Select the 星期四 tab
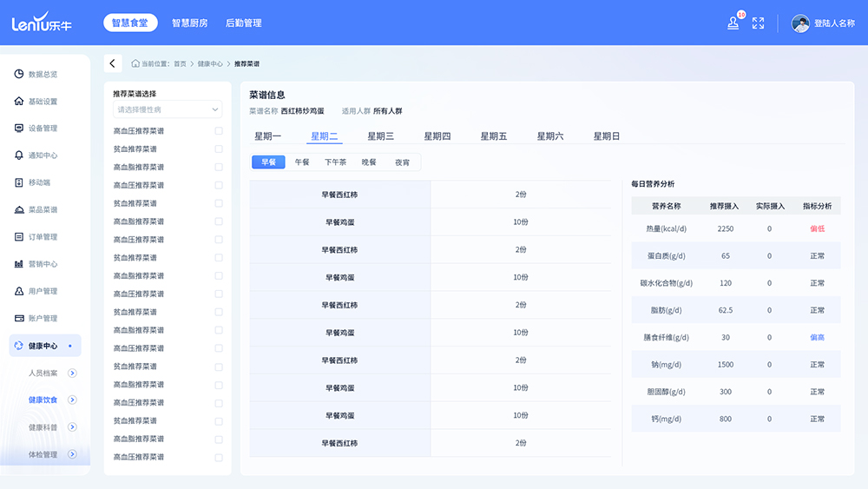This screenshot has height=489, width=868. pyautogui.click(x=437, y=136)
